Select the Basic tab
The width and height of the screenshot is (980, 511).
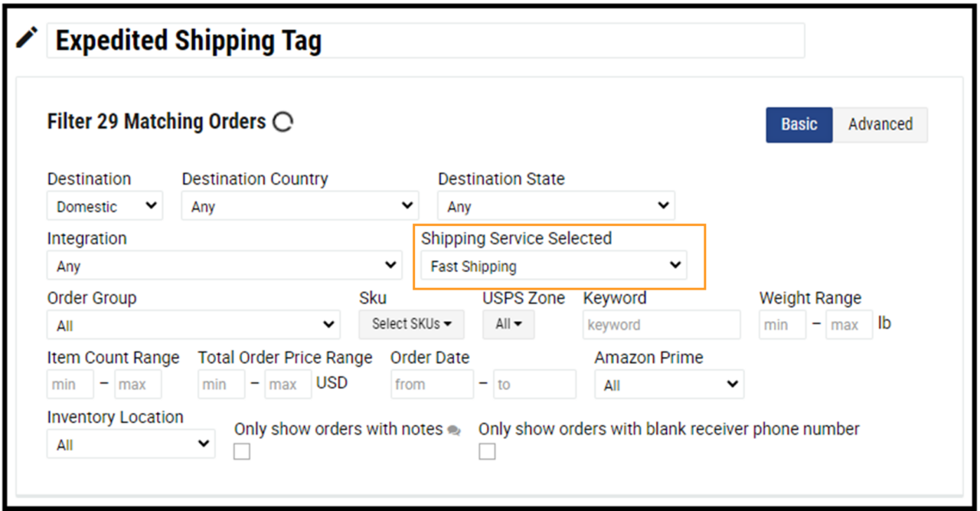pos(799,124)
